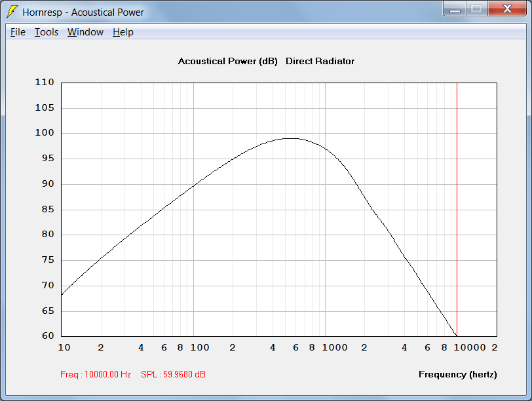Click the disabled maximize window button
This screenshot has width=532, height=401.
477,9
